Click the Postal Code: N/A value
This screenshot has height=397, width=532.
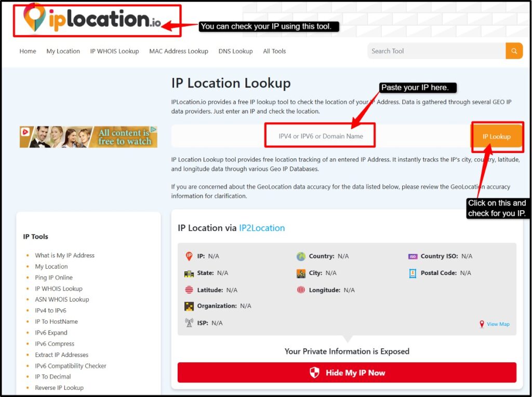[465, 273]
